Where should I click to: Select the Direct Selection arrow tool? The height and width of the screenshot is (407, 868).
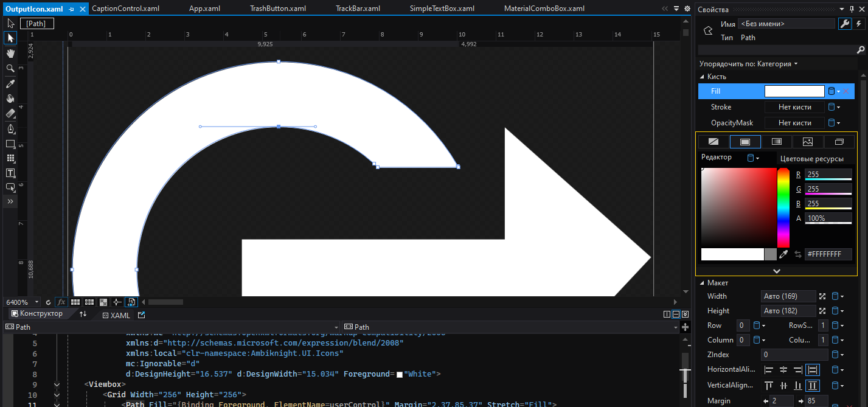(10, 38)
